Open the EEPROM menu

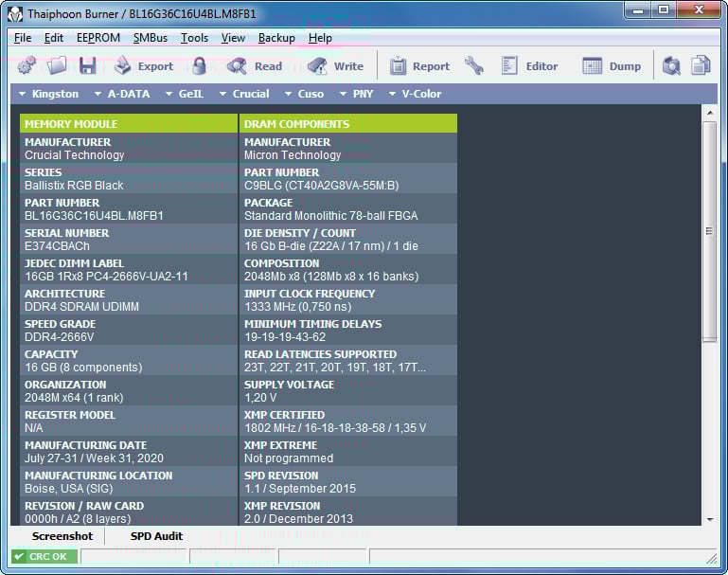pyautogui.click(x=98, y=38)
